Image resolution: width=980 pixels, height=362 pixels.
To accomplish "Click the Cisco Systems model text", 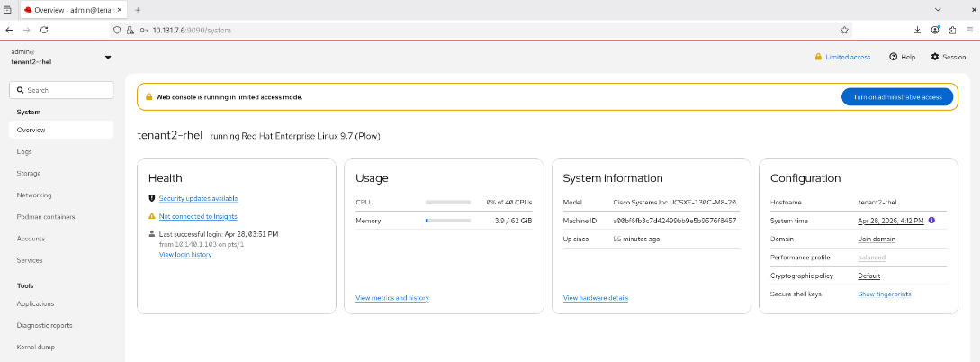I will point(674,203).
